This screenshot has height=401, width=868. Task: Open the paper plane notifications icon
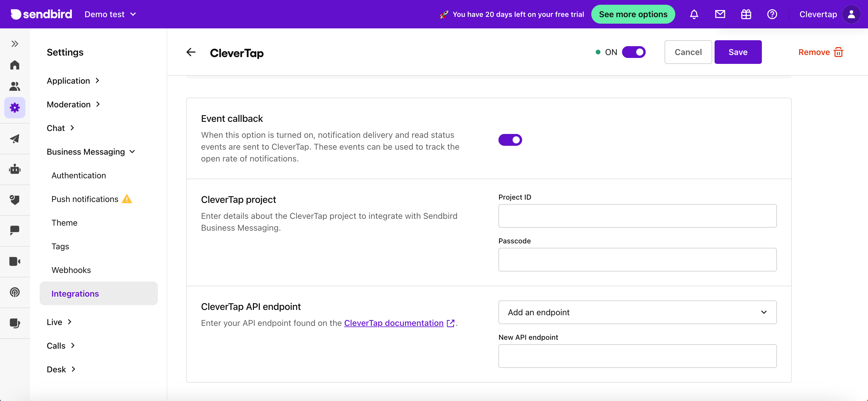pyautogui.click(x=14, y=138)
